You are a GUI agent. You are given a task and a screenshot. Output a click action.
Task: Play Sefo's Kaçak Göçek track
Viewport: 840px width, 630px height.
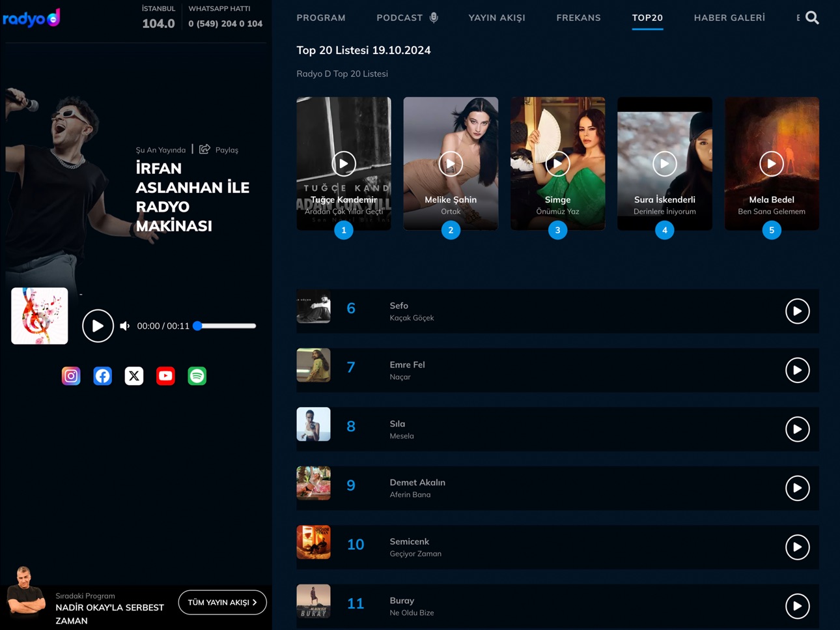[x=797, y=311]
